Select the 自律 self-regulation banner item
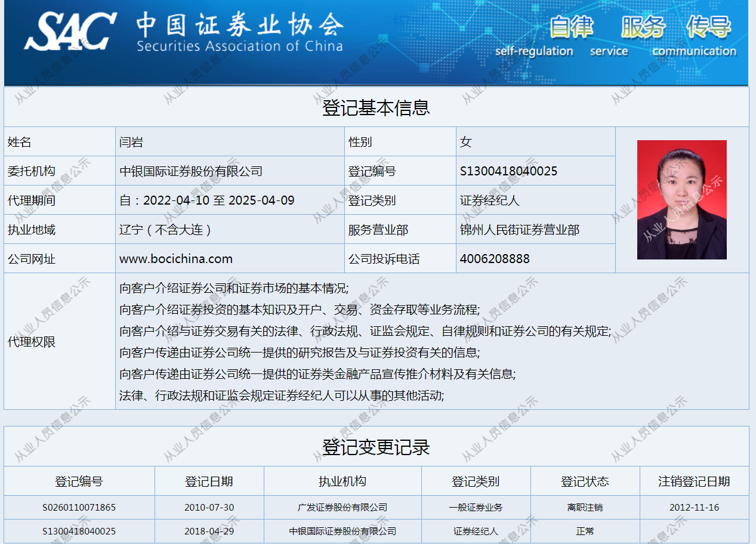 click(x=571, y=27)
